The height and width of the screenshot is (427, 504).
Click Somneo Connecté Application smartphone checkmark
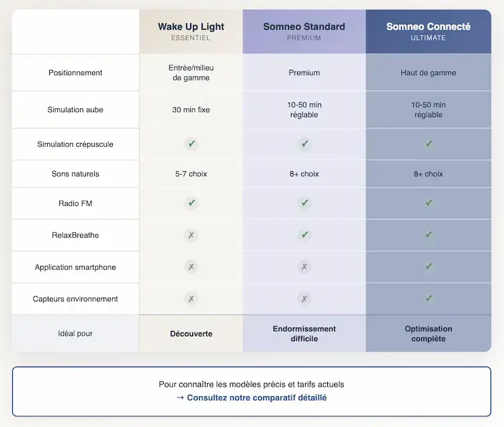[x=429, y=267]
